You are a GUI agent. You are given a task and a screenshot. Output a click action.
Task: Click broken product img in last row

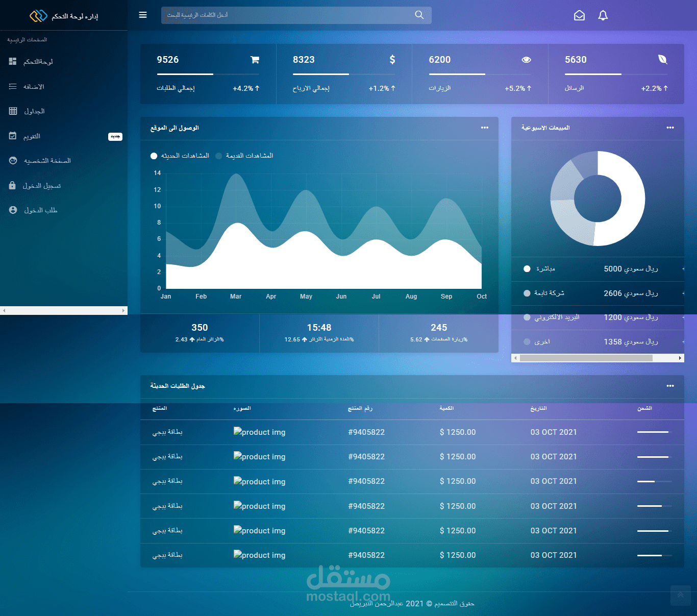click(x=260, y=555)
